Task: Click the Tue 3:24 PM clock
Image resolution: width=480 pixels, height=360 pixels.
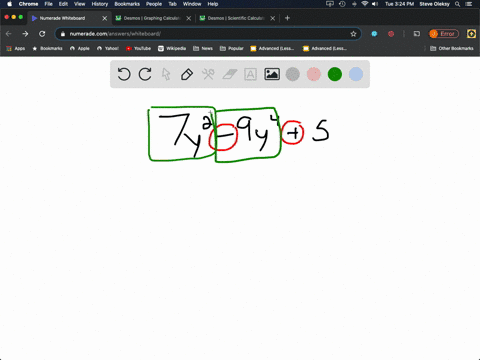Action: point(399,4)
